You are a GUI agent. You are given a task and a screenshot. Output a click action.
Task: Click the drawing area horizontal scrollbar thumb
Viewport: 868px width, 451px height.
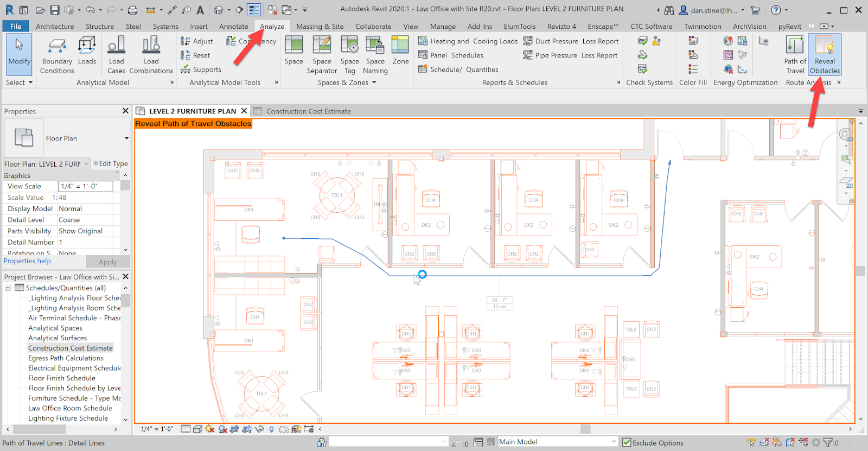point(585,429)
